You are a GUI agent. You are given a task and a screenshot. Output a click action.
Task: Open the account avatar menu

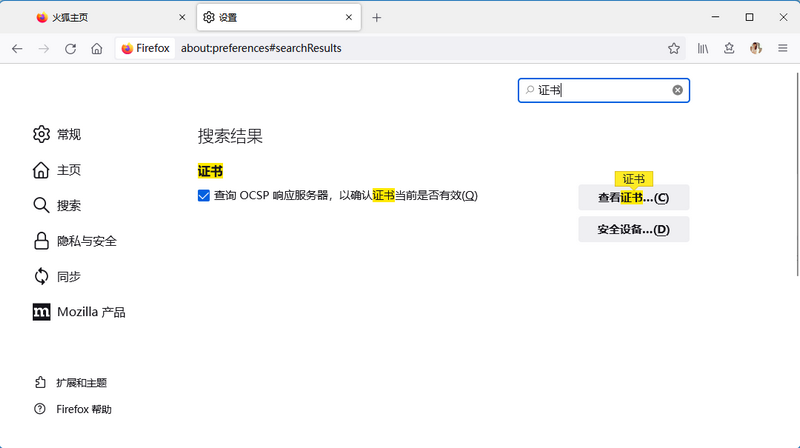coord(756,48)
